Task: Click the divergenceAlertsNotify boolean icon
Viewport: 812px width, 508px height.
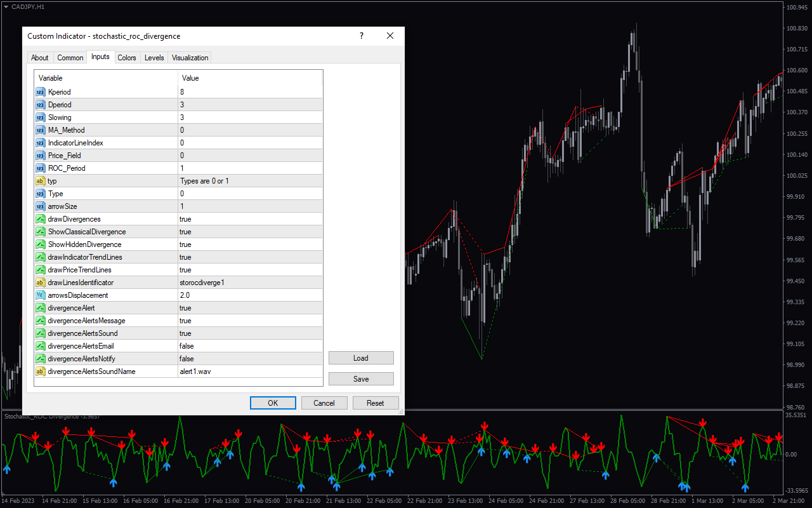Action: point(41,359)
